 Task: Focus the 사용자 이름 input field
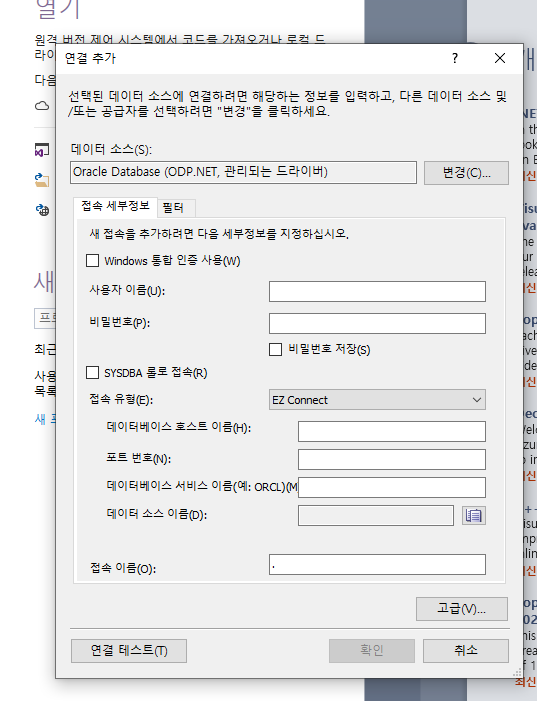click(377, 291)
